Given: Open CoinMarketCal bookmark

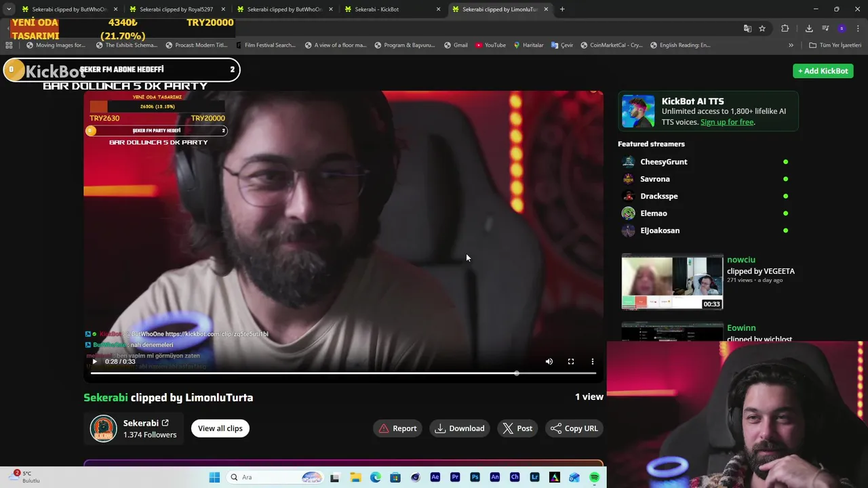Looking at the screenshot, I should click(611, 45).
